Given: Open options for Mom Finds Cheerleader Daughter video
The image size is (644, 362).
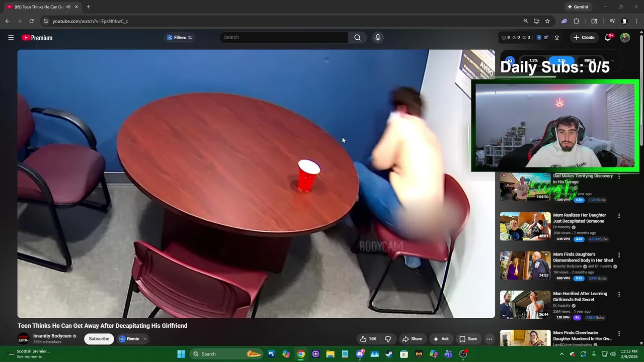Looking at the screenshot, I should [619, 334].
